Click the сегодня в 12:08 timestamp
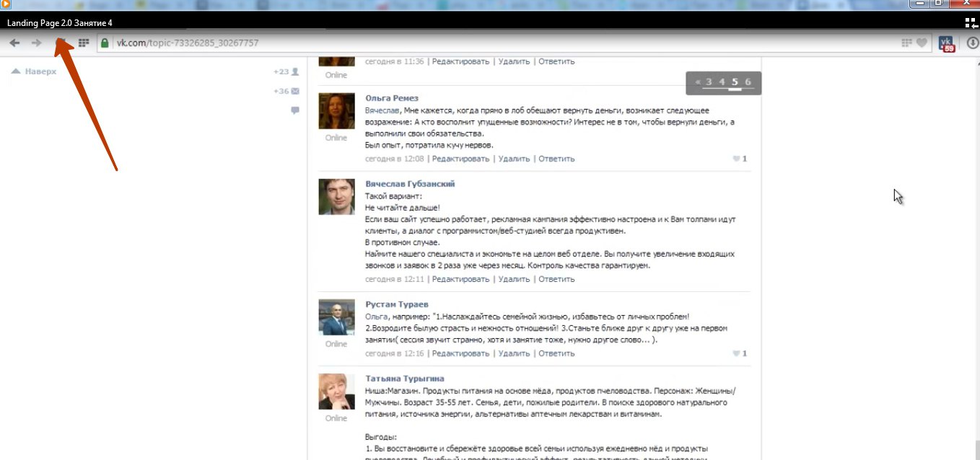980x460 pixels. pyautogui.click(x=395, y=159)
